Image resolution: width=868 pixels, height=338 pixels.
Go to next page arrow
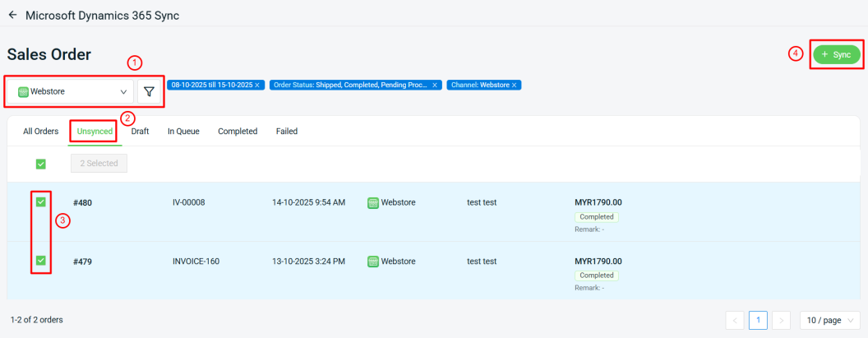tap(782, 320)
